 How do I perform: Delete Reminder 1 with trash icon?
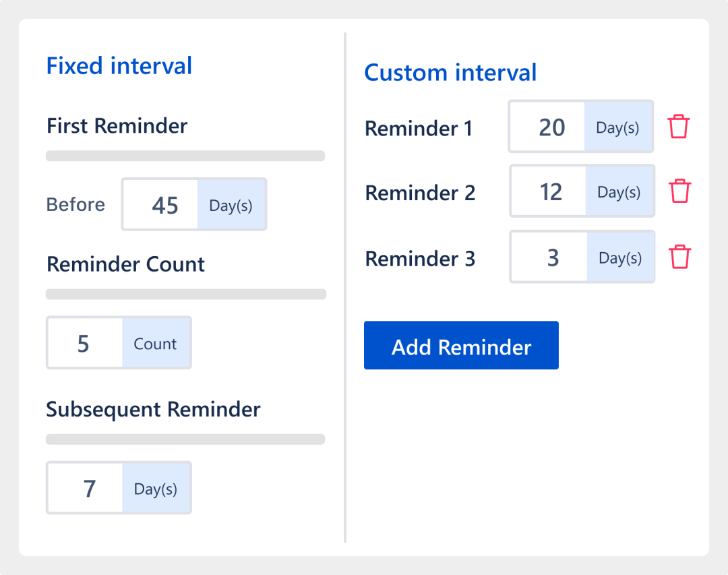pyautogui.click(x=678, y=127)
